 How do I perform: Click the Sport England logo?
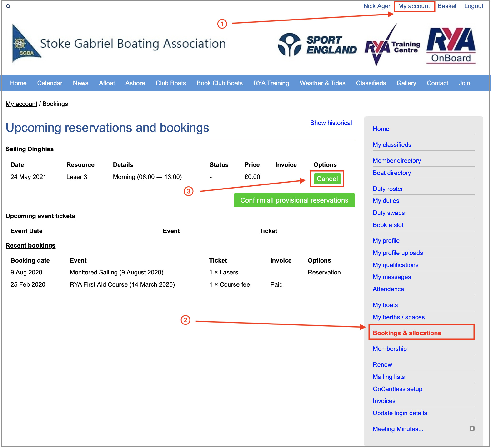pos(318,45)
